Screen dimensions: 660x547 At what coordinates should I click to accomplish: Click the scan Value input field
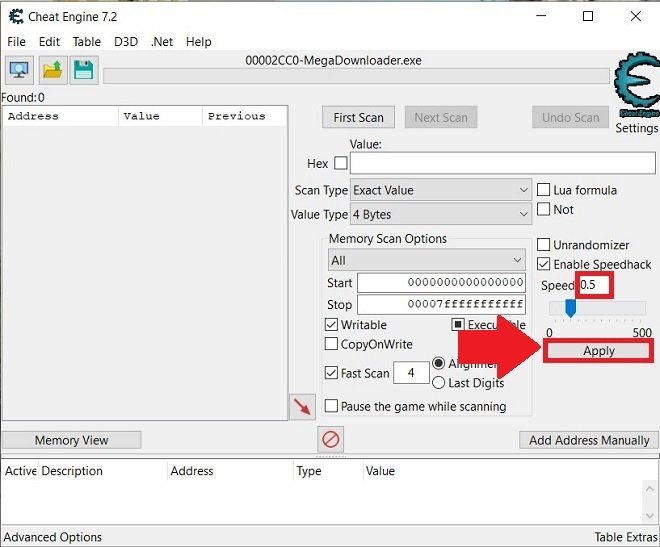click(x=503, y=163)
